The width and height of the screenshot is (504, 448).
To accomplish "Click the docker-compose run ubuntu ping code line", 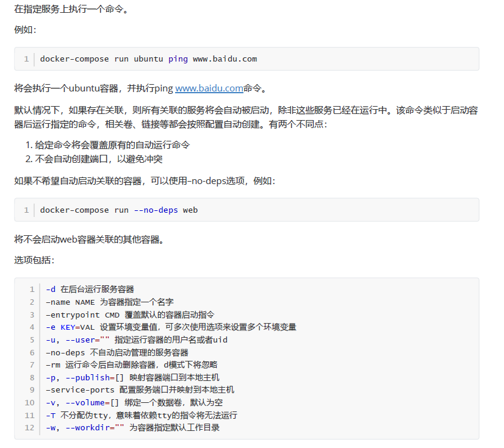I will tap(148, 59).
